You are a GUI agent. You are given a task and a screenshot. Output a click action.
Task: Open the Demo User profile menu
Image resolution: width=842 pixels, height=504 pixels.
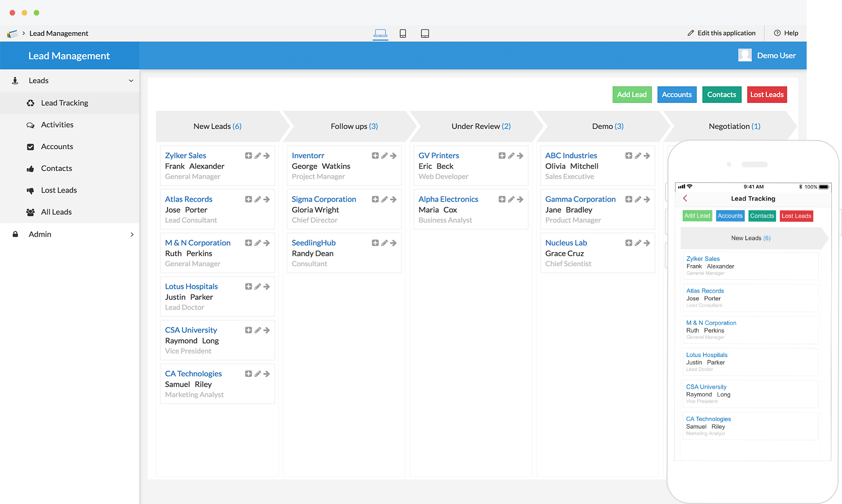click(767, 55)
